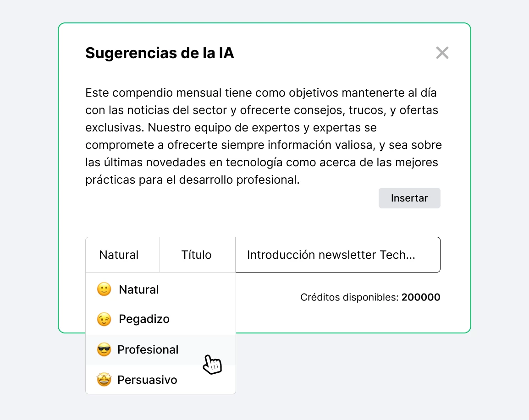This screenshot has height=420, width=529.
Task: Click the 200000 credits value
Action: click(x=421, y=298)
